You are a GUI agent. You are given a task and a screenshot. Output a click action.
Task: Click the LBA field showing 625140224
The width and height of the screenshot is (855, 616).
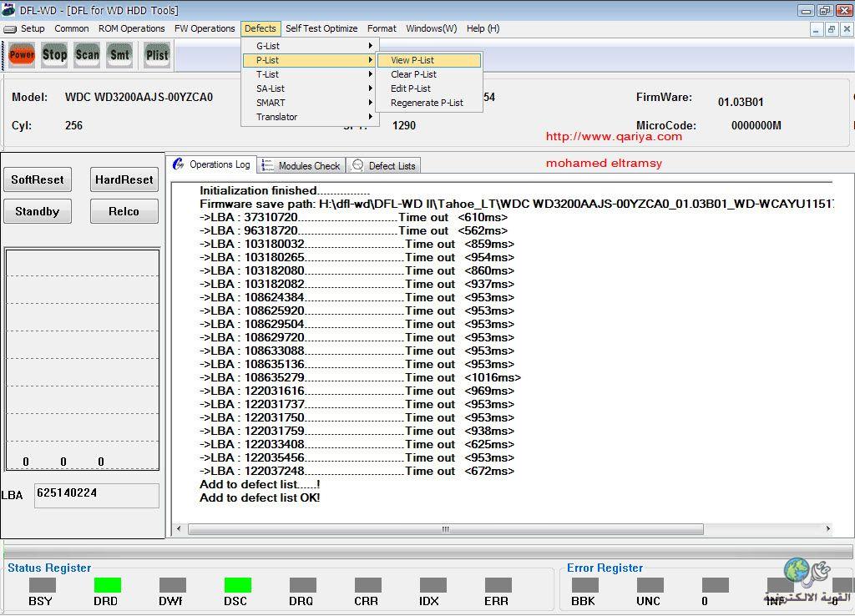(x=97, y=495)
